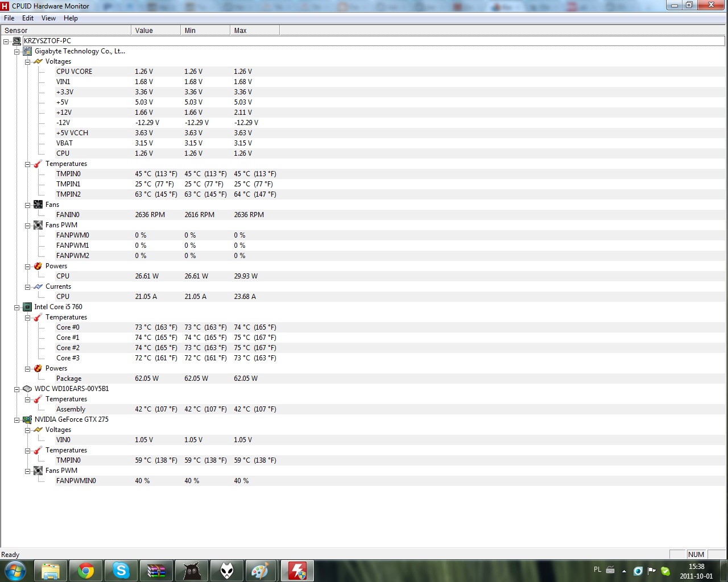Open the Windows Start menu
728x582 pixels.
15,571
